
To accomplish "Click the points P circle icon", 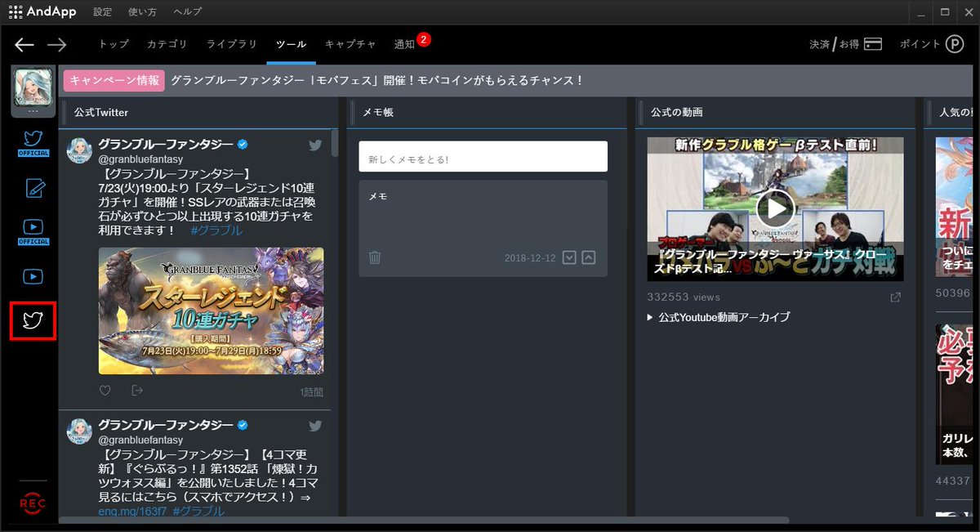I will (955, 44).
